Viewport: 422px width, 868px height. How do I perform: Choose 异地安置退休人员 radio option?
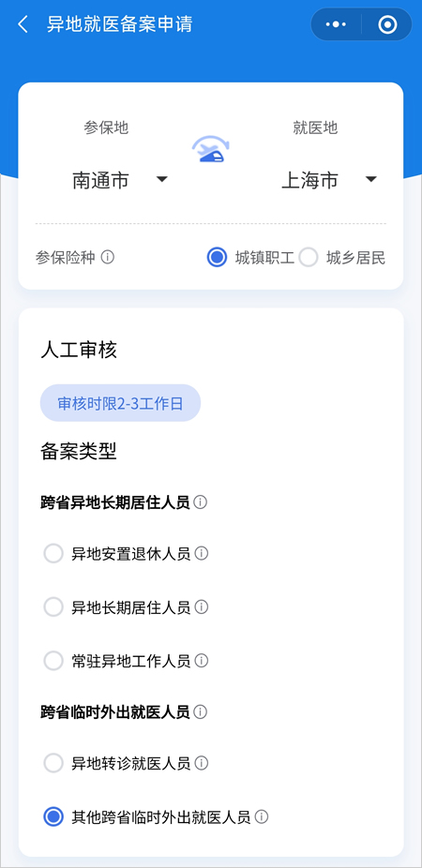53,554
